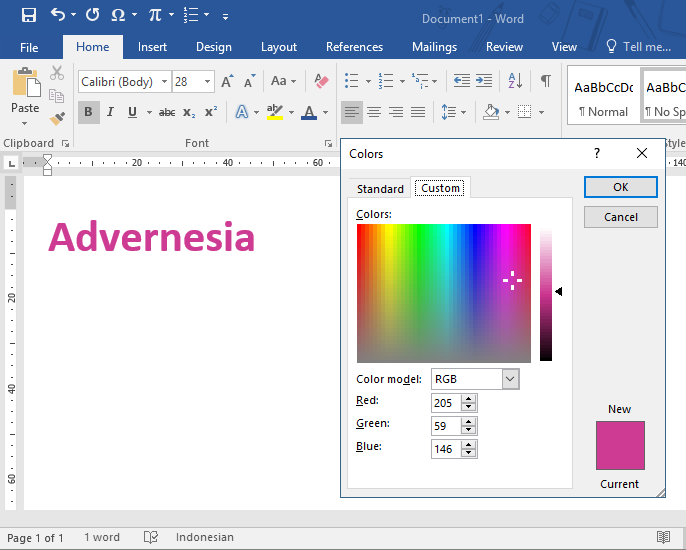Viewport: 686px width, 550px height.
Task: Switch to the Design tab
Action: [x=214, y=47]
